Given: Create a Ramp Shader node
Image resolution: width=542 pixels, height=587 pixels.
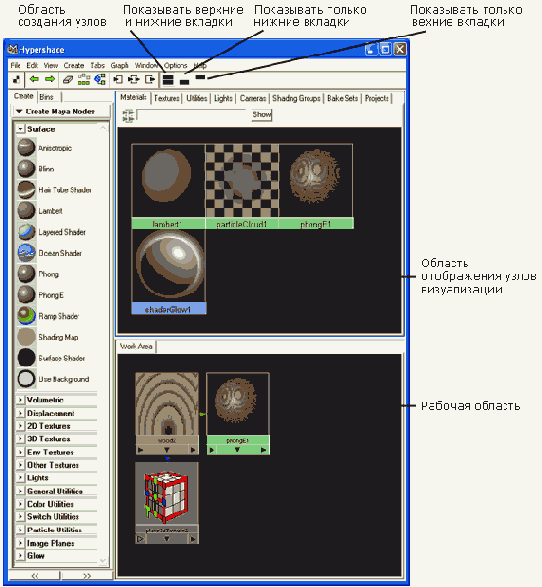Looking at the screenshot, I should [x=48, y=316].
